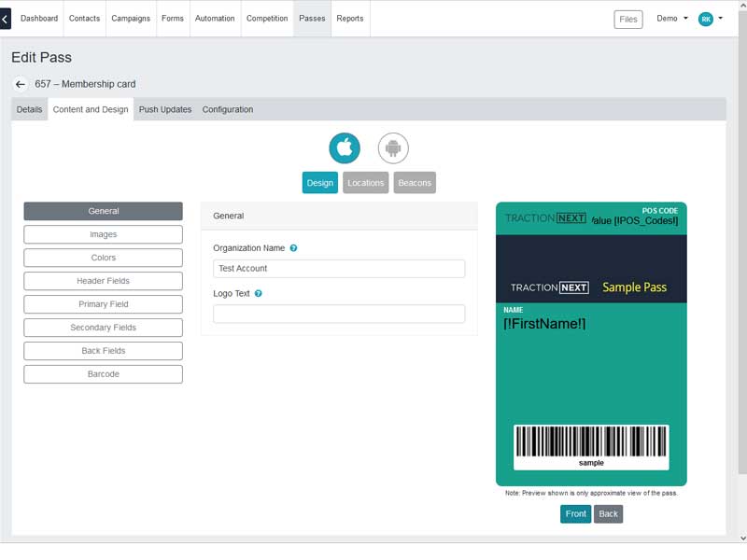Click the Organization Name input field
The width and height of the screenshot is (747, 560).
[x=339, y=269]
